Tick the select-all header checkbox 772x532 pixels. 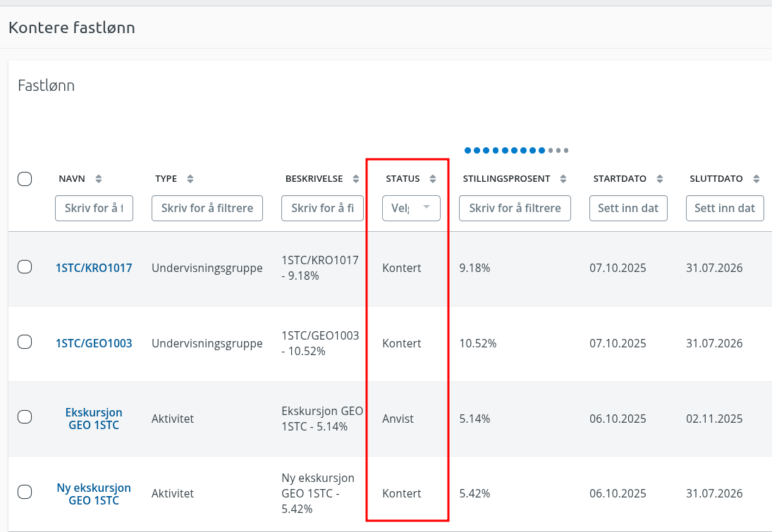click(25, 179)
